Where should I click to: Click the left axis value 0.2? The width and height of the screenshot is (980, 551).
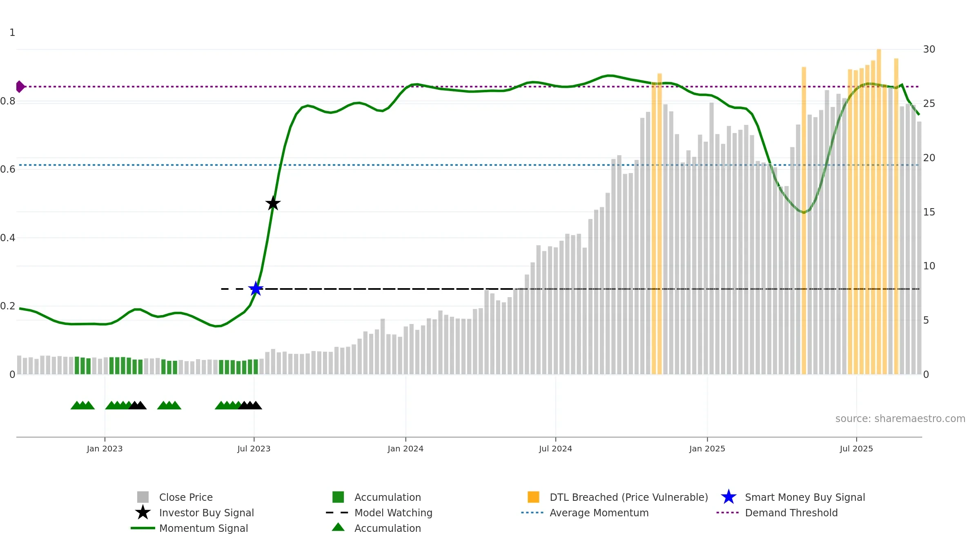coord(8,306)
